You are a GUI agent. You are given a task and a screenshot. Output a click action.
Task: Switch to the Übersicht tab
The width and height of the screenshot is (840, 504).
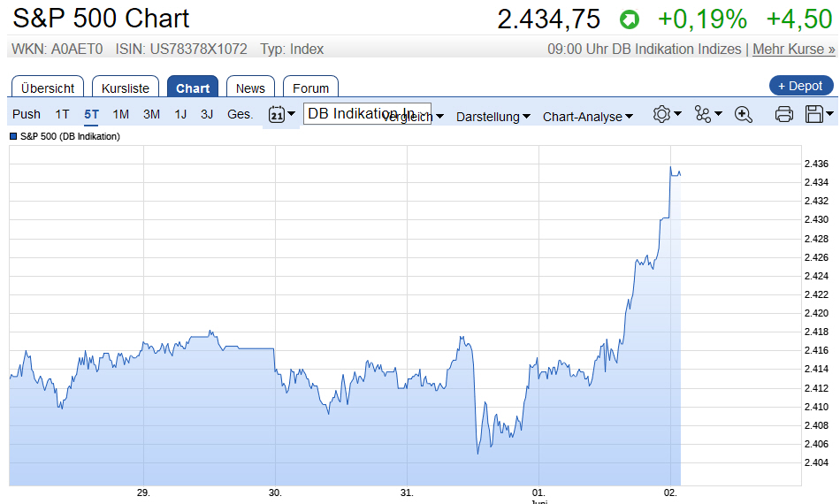[x=49, y=88]
